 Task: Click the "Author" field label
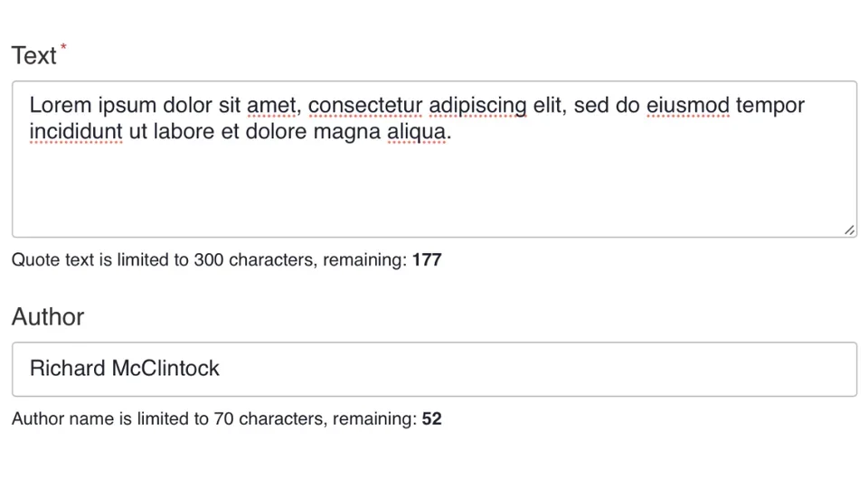click(x=48, y=317)
